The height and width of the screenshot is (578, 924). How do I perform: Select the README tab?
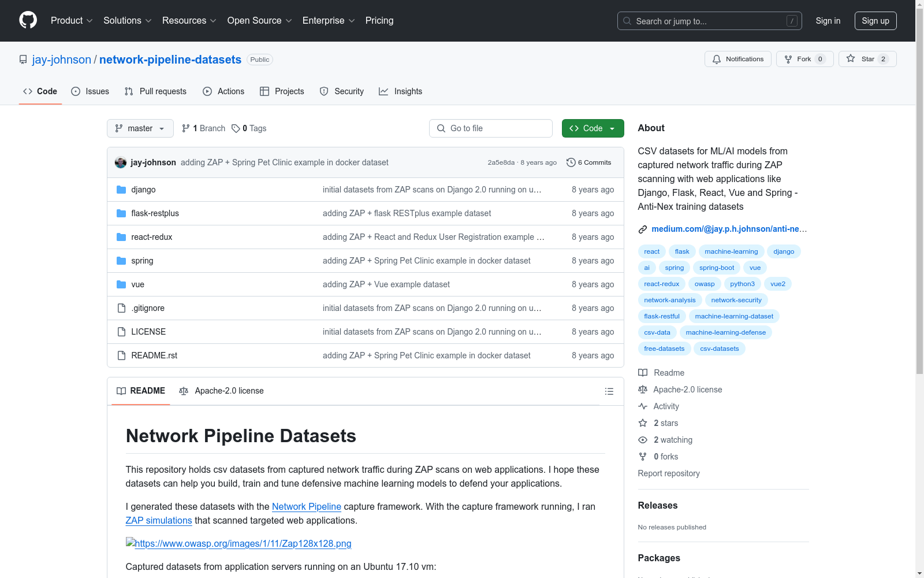[141, 391]
